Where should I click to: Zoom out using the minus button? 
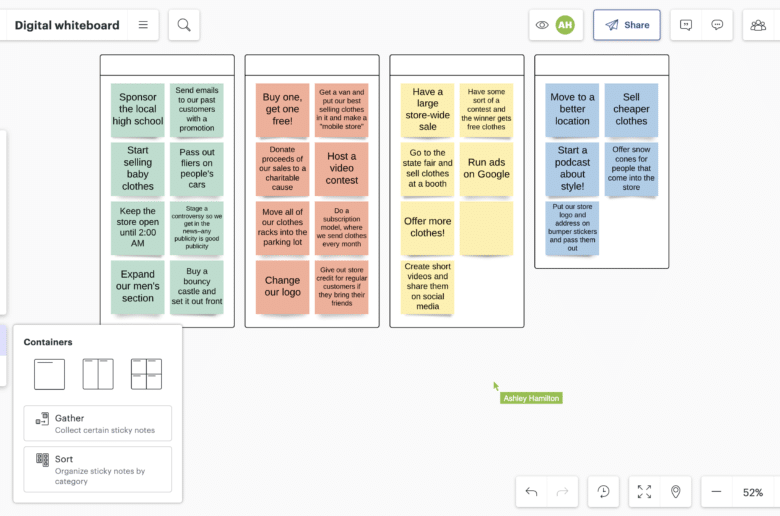point(717,492)
